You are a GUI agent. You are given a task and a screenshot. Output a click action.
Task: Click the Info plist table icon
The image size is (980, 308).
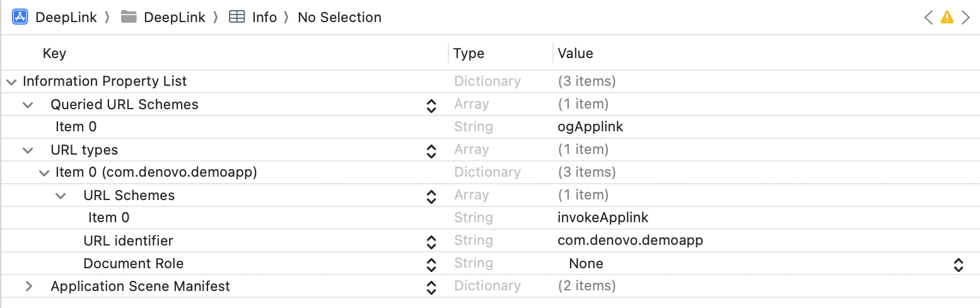(x=237, y=17)
